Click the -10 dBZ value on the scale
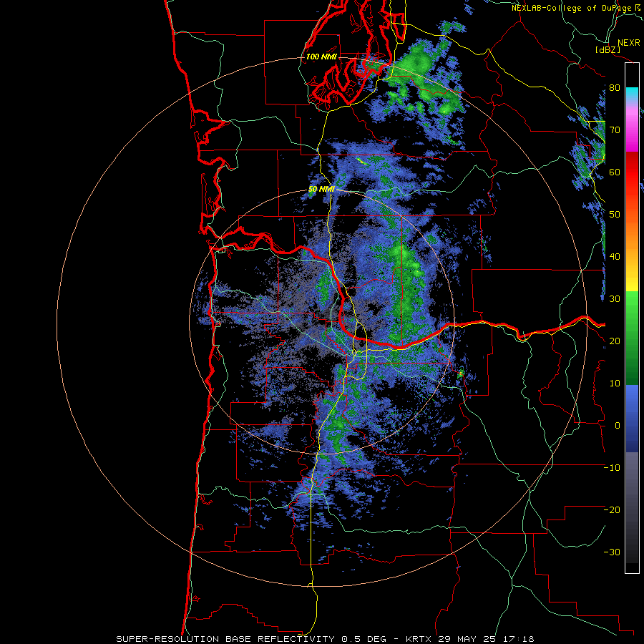 pyautogui.click(x=612, y=468)
